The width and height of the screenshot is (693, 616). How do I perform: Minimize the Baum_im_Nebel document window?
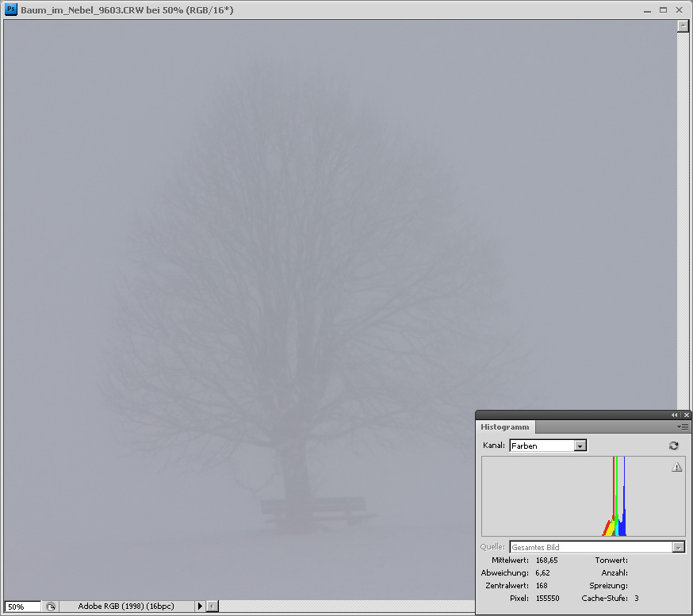(647, 10)
